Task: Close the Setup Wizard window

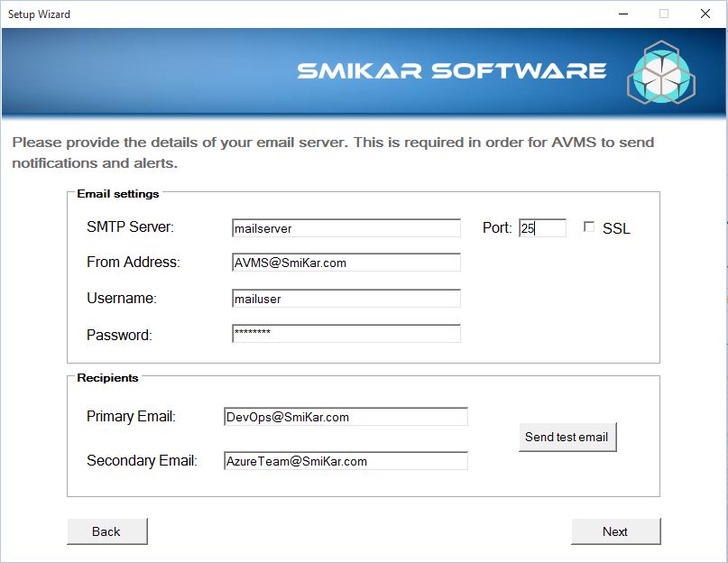Action: (x=705, y=14)
